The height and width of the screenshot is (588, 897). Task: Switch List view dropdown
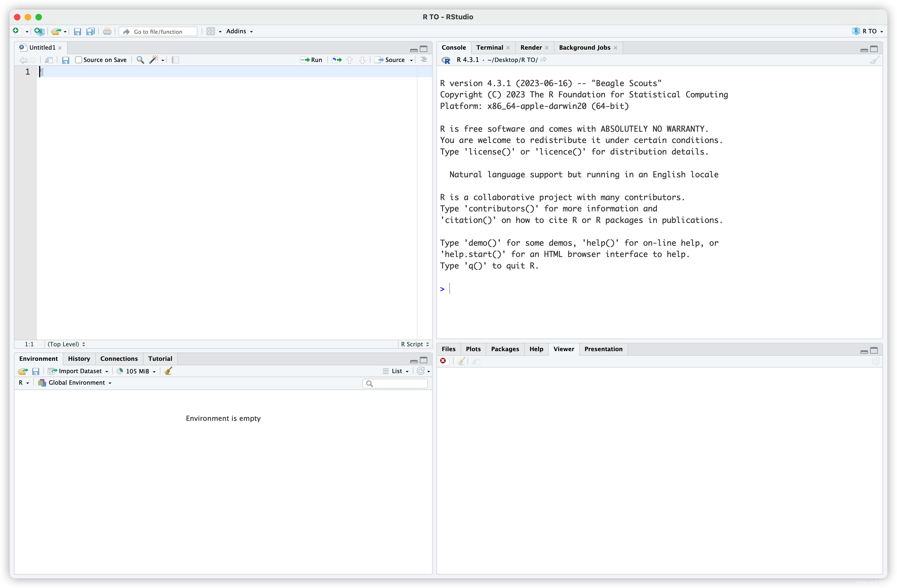click(396, 371)
